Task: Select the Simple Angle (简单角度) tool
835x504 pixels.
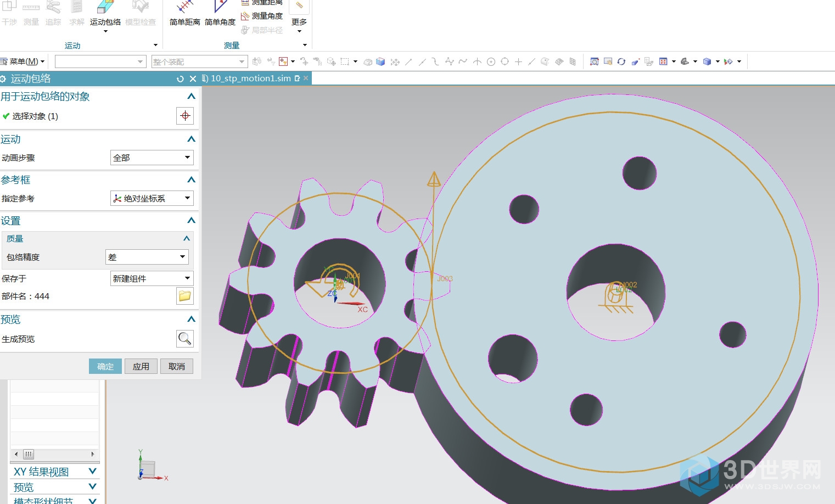Action: [220, 13]
